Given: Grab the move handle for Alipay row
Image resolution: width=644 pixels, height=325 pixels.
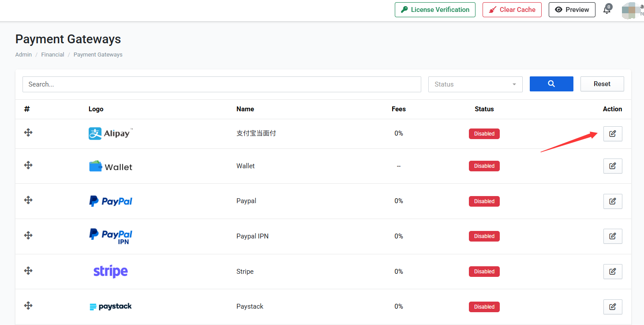Looking at the screenshot, I should click(x=28, y=132).
